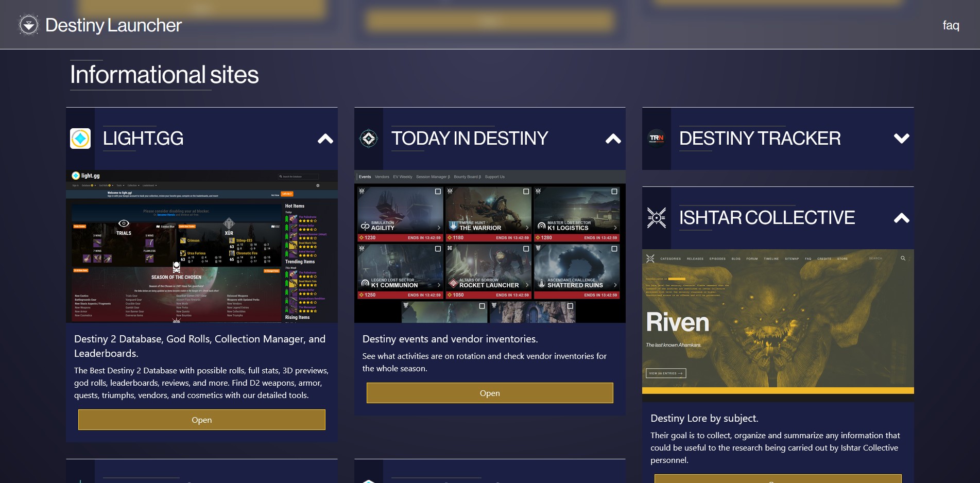Viewport: 980px width, 483px height.
Task: Toggle the checkbox on the Simulation Agility tile
Action: (x=437, y=191)
